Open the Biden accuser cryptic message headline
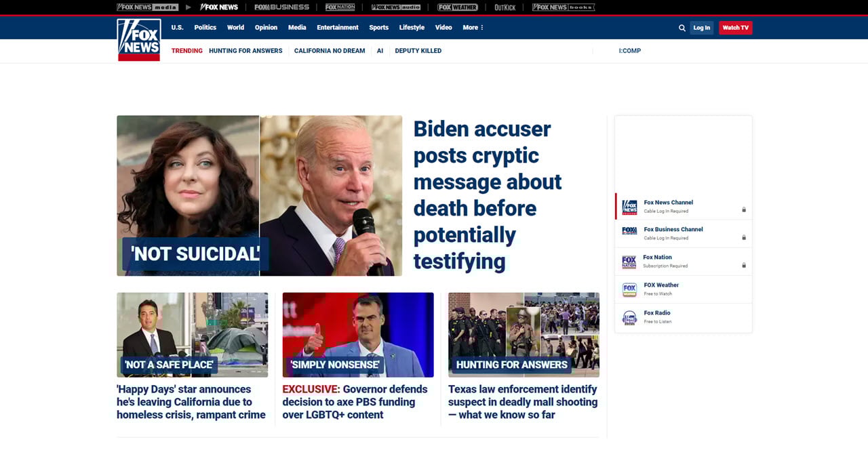 pos(488,195)
